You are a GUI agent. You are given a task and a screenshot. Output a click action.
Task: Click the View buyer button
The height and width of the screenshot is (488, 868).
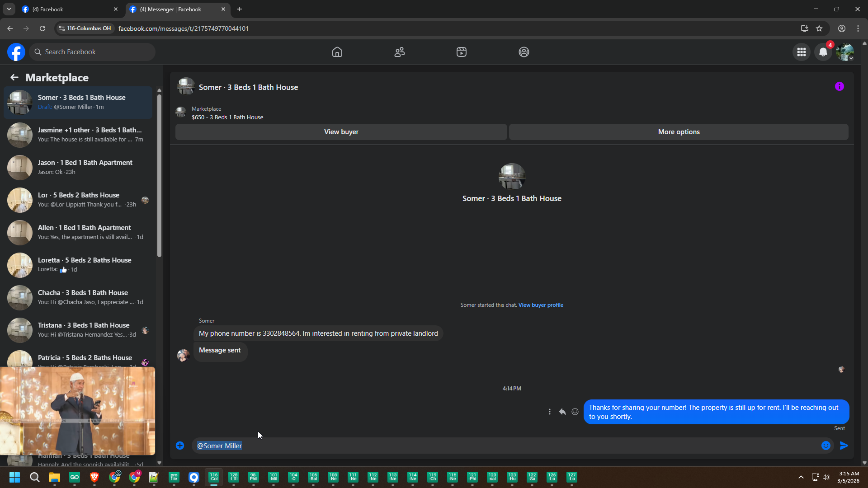click(341, 132)
